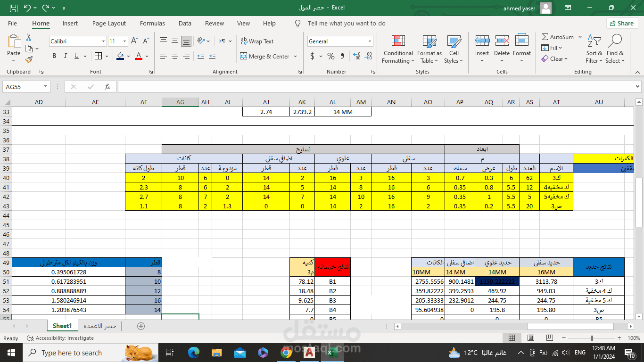Click the Save icon in the title bar
644x362 pixels.
[14, 8]
